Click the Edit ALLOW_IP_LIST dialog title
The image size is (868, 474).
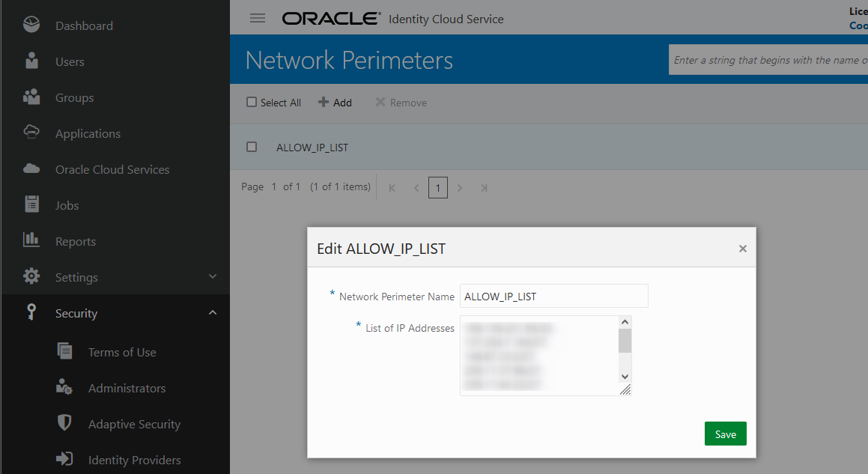pyautogui.click(x=381, y=249)
